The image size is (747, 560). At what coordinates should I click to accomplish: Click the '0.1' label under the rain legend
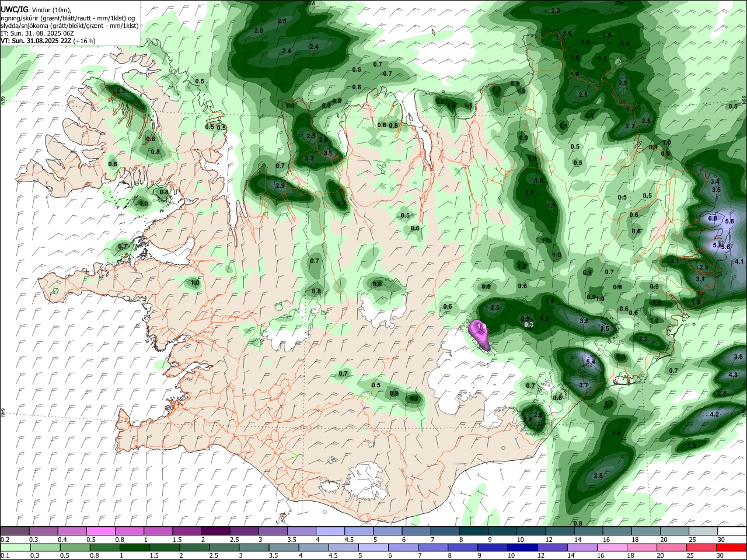tap(5, 556)
